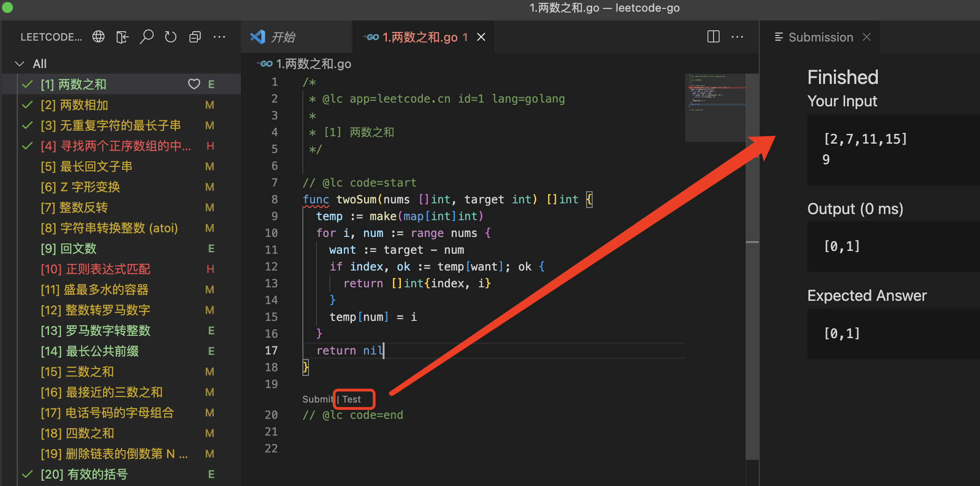Close the 1.两数之和.go editor tab
This screenshot has height=486, width=980.
pos(481,37)
